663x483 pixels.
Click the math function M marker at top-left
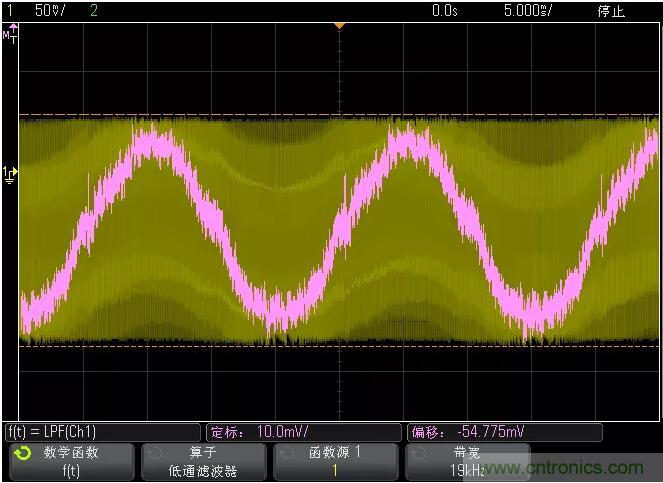tap(9, 36)
